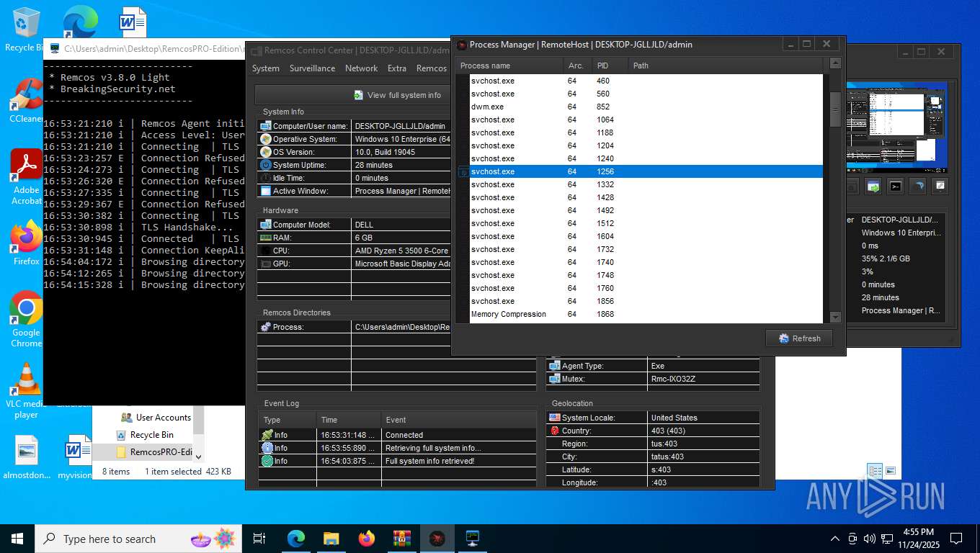
Task: Click File Explorer tree scroll down arrow
Action: (198, 456)
